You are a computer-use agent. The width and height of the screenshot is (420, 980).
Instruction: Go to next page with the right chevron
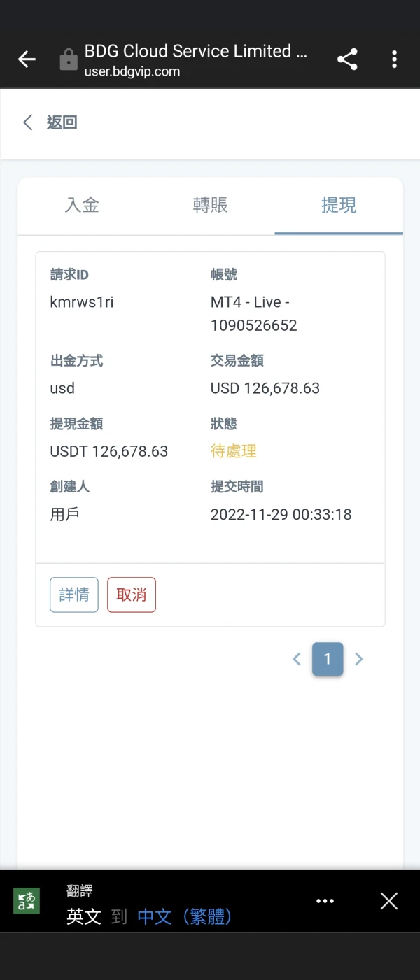(x=359, y=658)
